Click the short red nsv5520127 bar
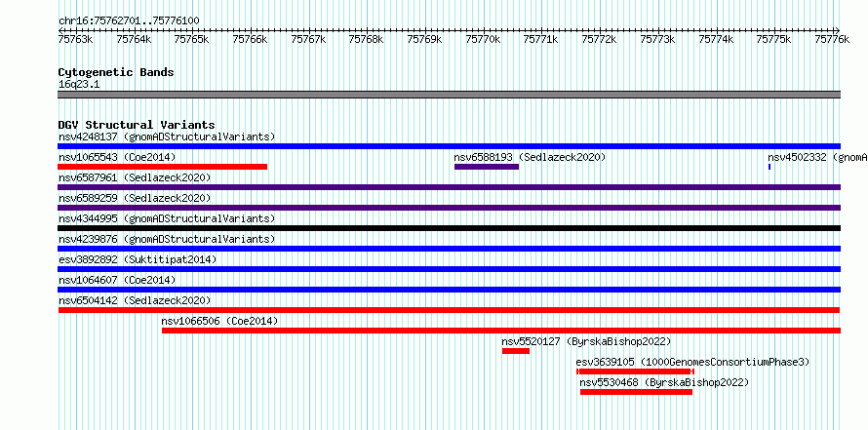 (x=516, y=351)
